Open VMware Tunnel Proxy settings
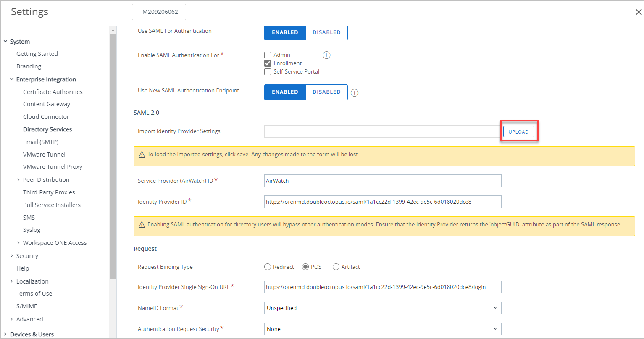 click(53, 167)
